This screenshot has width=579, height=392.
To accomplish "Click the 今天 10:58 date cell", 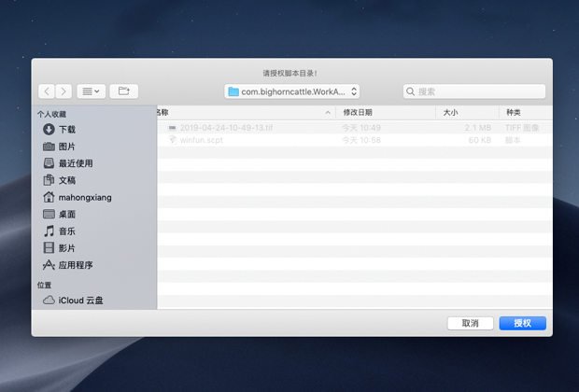I will point(361,140).
